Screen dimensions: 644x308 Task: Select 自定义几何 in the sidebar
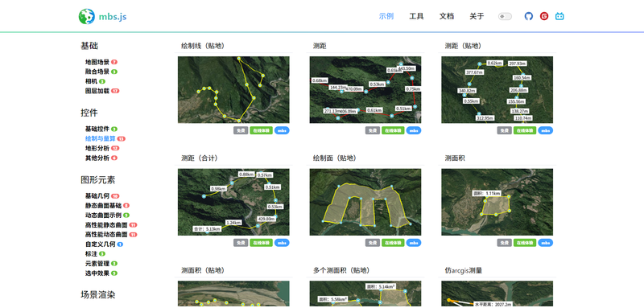pos(101,244)
